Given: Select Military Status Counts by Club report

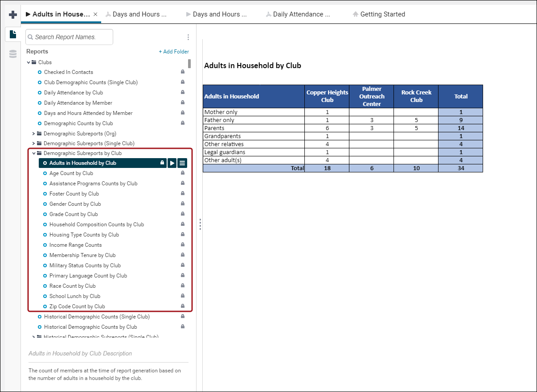Looking at the screenshot, I should pyautogui.click(x=85, y=265).
